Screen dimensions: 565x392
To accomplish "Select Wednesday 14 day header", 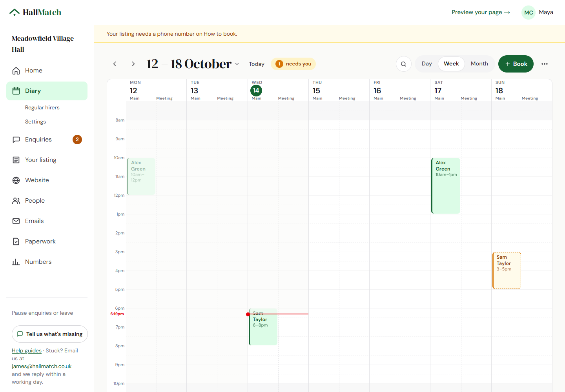I will pos(256,91).
